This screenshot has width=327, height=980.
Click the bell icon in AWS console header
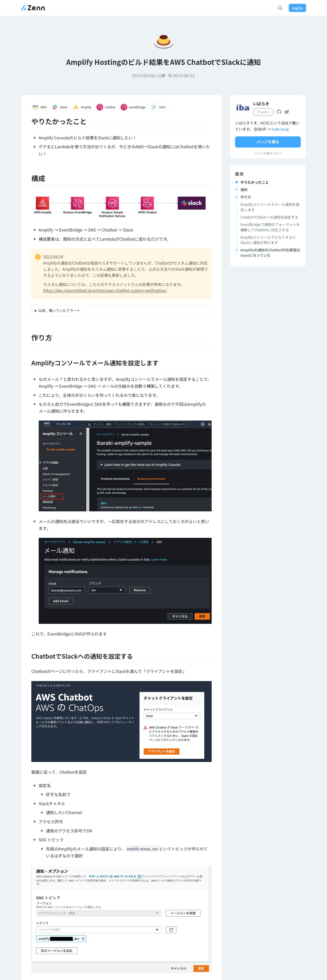pos(209,424)
